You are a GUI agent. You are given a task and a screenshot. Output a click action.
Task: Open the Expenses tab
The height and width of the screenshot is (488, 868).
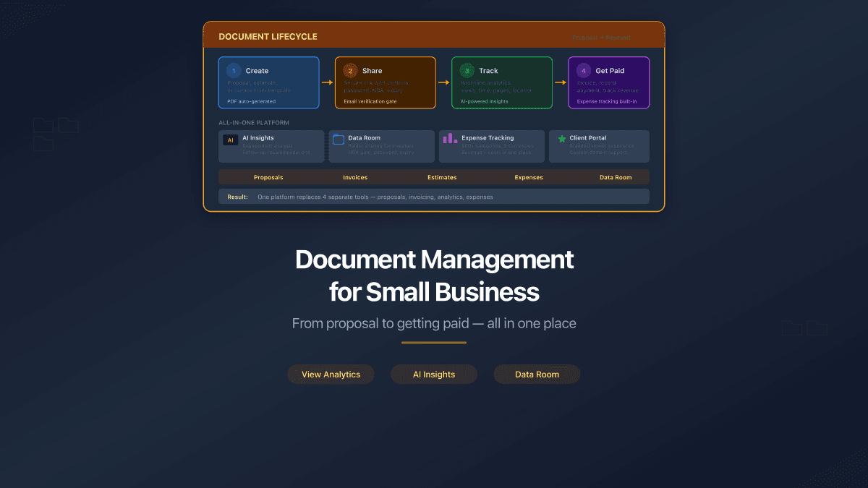click(529, 177)
